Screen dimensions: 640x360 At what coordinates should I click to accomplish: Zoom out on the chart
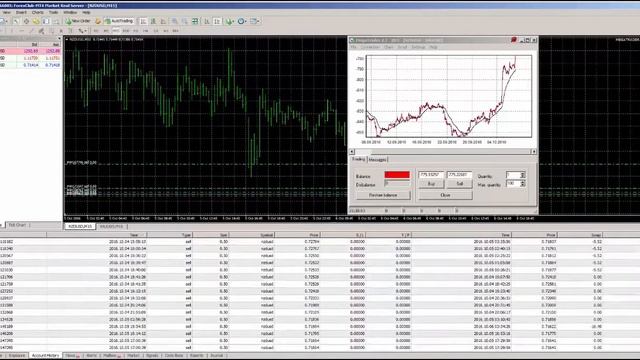click(185, 21)
